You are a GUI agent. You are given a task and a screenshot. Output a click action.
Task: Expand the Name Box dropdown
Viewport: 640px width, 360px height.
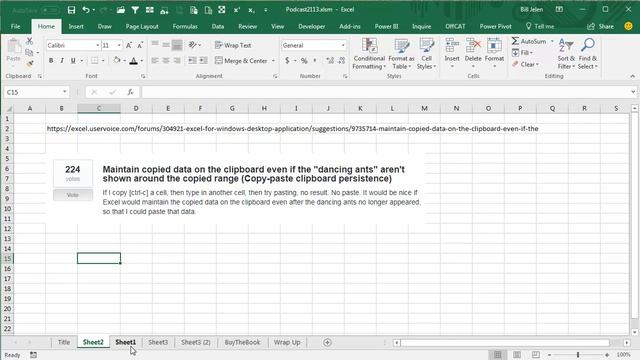tap(64, 92)
